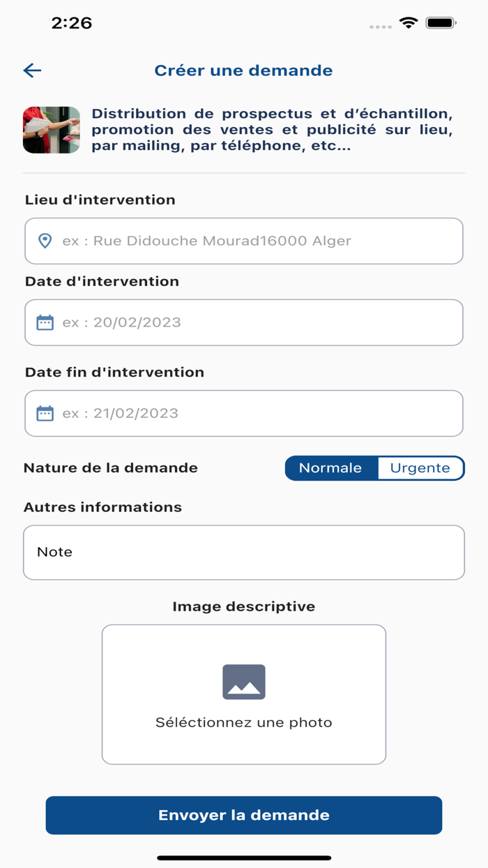Tap Sélectionnez une photo text

point(244,722)
